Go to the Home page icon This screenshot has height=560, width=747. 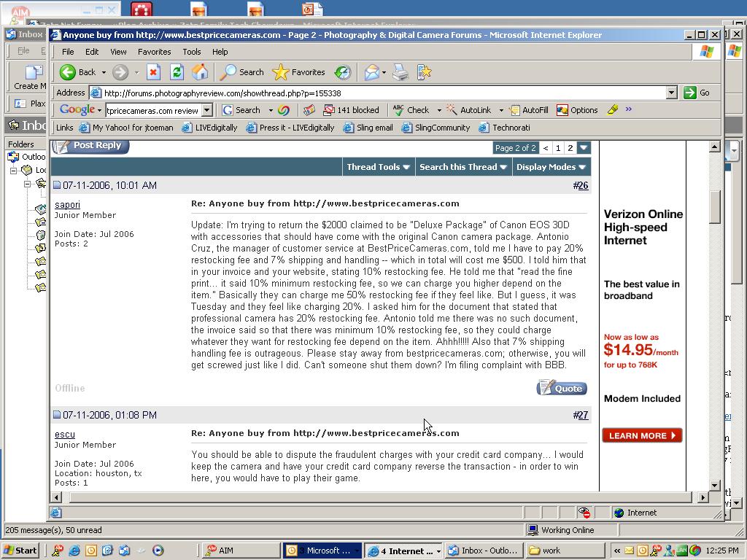(199, 72)
